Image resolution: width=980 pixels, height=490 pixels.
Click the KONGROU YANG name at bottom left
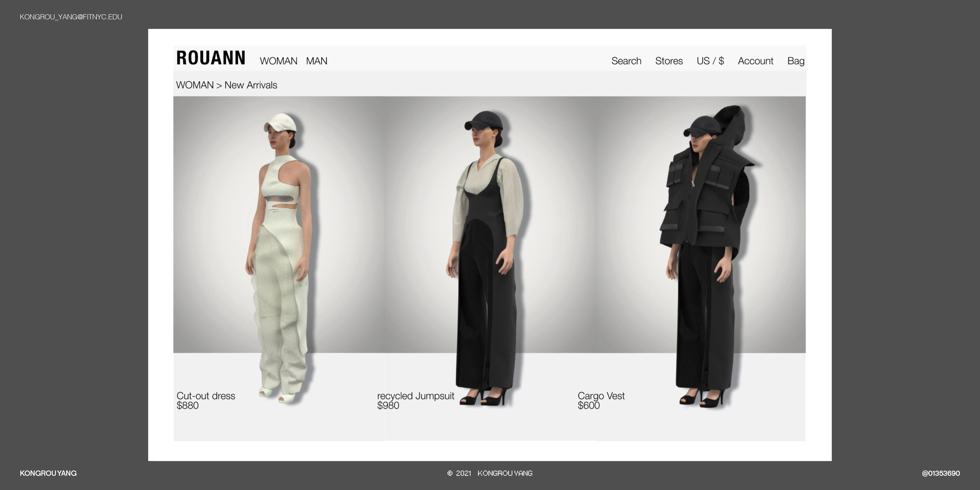[x=48, y=473]
